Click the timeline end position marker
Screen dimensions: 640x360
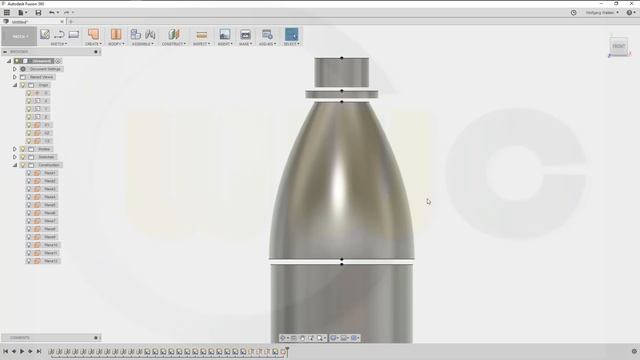(x=287, y=351)
